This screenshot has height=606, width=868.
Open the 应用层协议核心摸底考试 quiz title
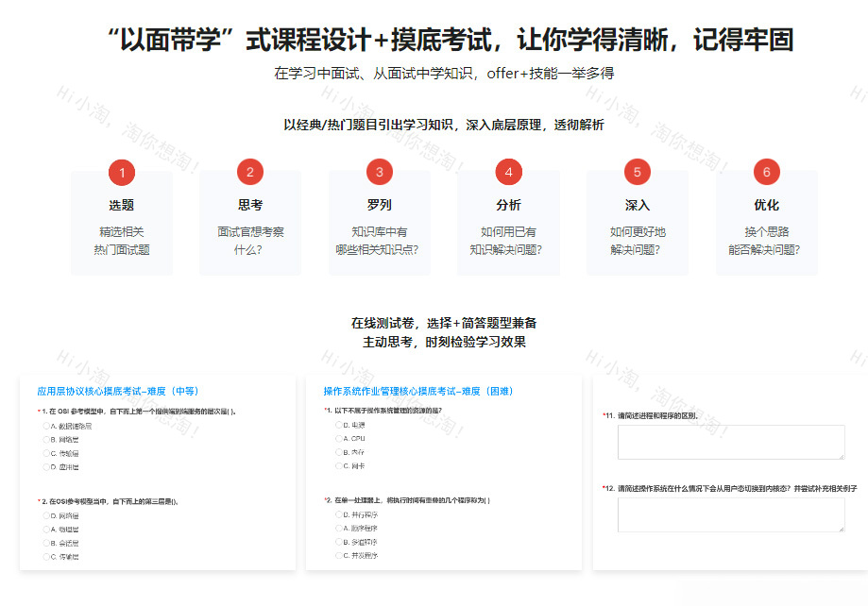coord(118,392)
